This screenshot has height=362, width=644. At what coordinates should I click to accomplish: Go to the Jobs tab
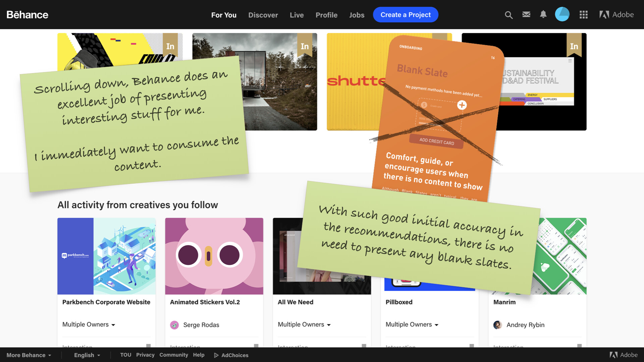(357, 15)
